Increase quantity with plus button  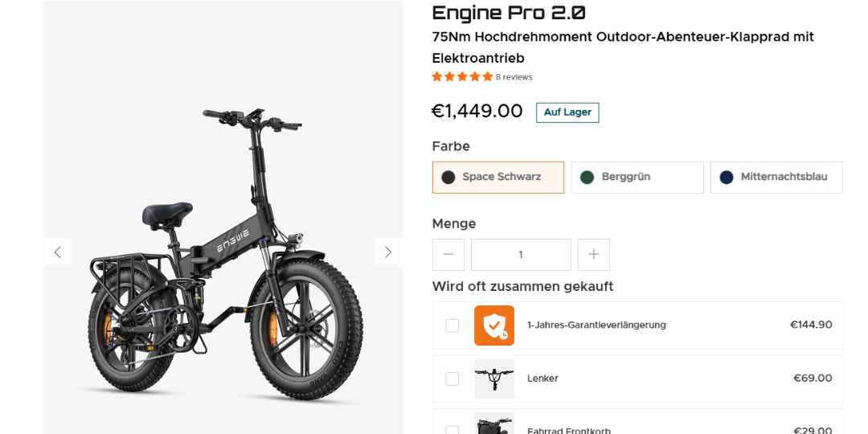[593, 255]
